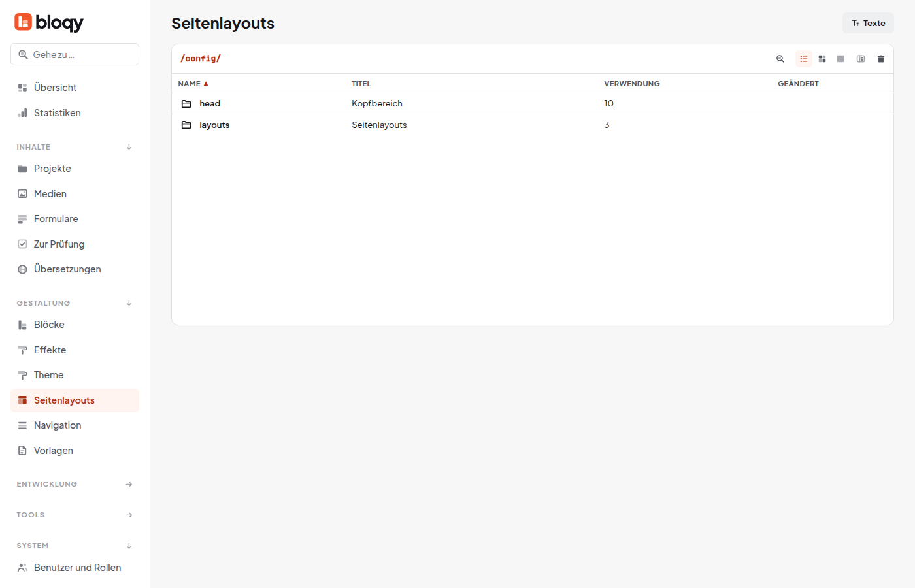
Task: Click the Navigation icon
Action: [22, 425]
